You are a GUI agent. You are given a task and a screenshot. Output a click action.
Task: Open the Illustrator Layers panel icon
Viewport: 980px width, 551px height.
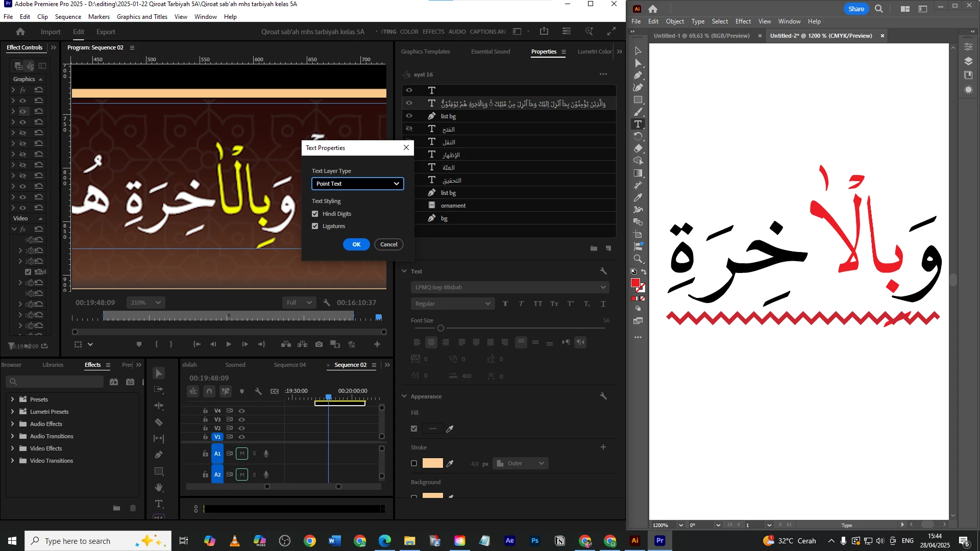click(968, 61)
